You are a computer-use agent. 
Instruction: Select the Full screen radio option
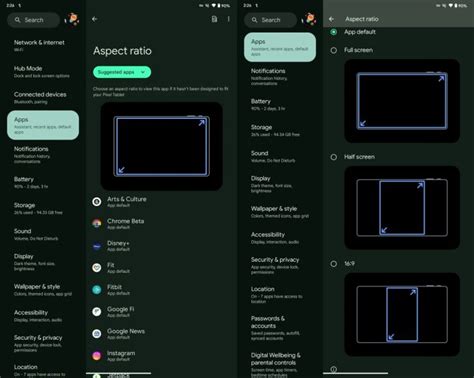click(x=333, y=50)
